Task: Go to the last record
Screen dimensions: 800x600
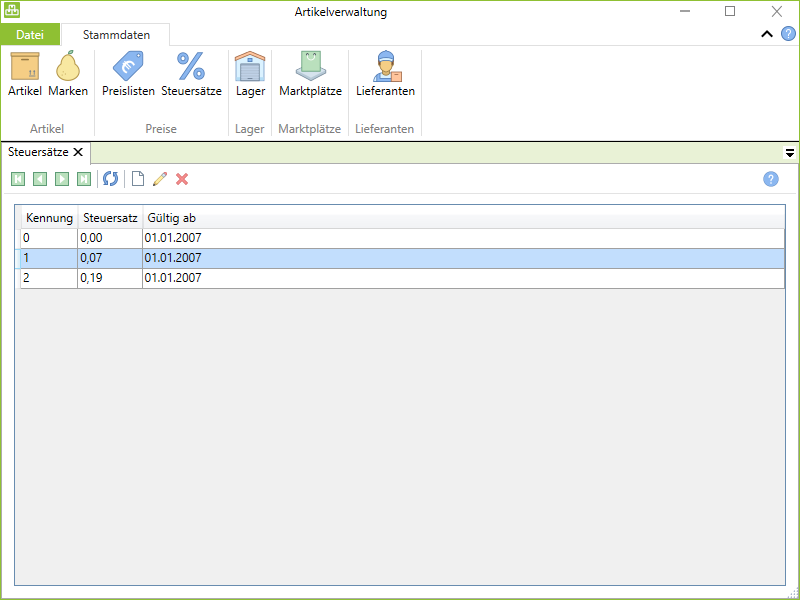Action: click(84, 179)
